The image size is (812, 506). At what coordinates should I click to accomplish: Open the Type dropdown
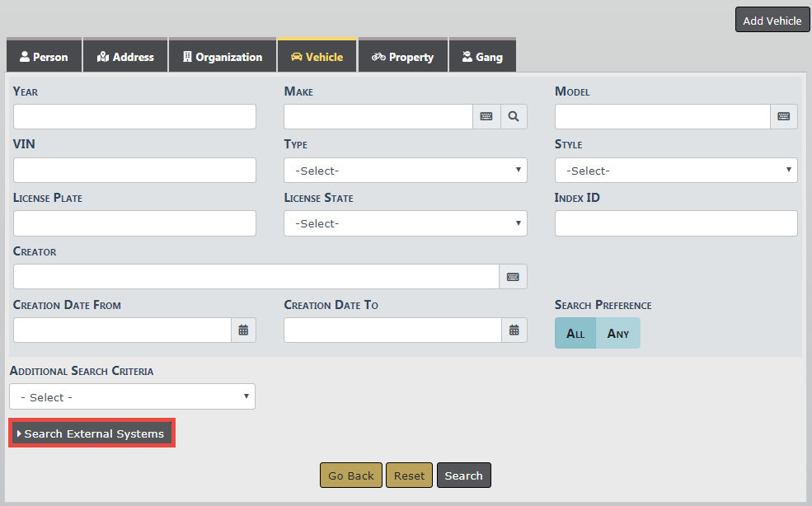click(405, 171)
